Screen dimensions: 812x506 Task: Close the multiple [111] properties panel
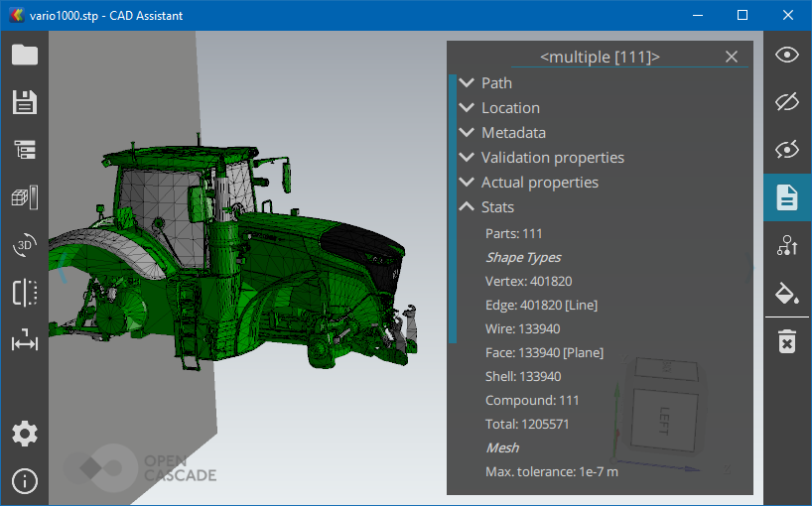click(732, 57)
